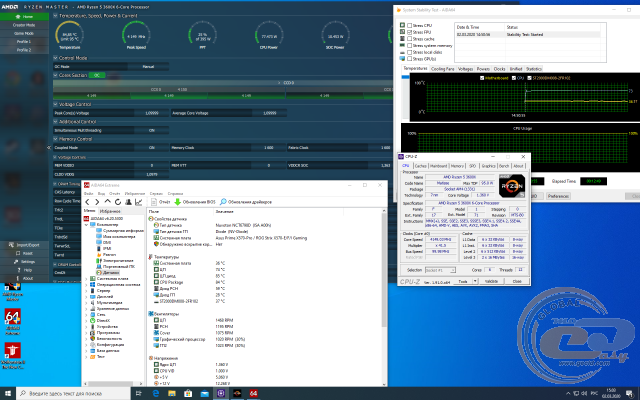
Task: Click the Validate button in CPU-Z
Action: 491,281
